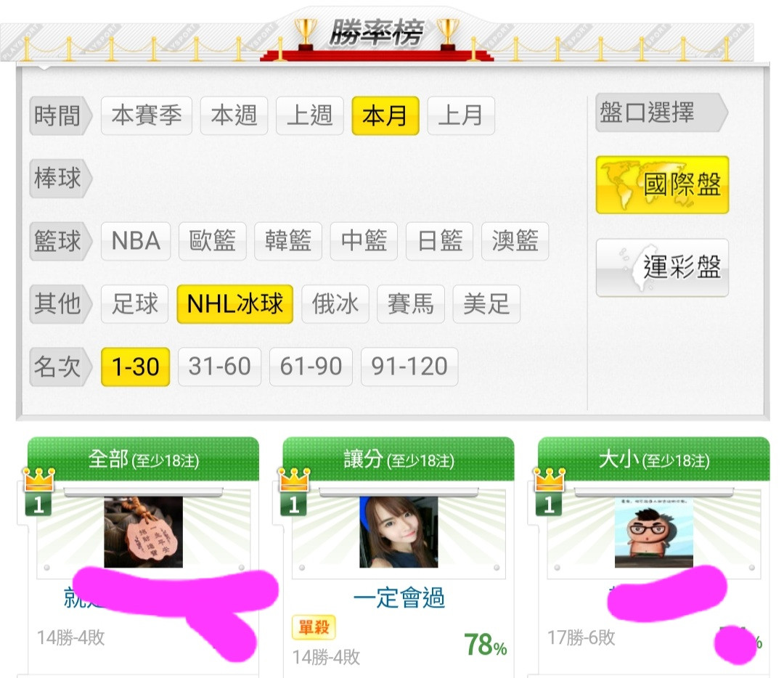
Task: Open the 讓分 ranking tab header
Action: coord(399,459)
